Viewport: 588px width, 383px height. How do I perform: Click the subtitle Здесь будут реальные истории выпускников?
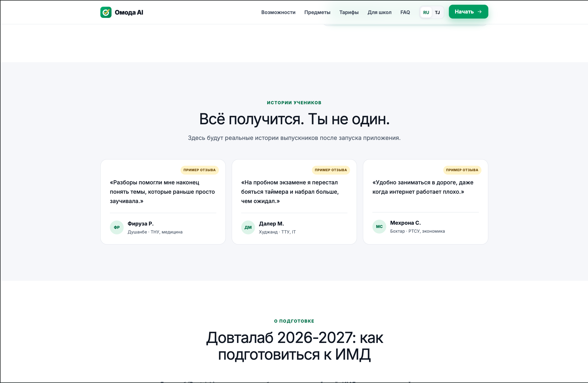pos(294,138)
